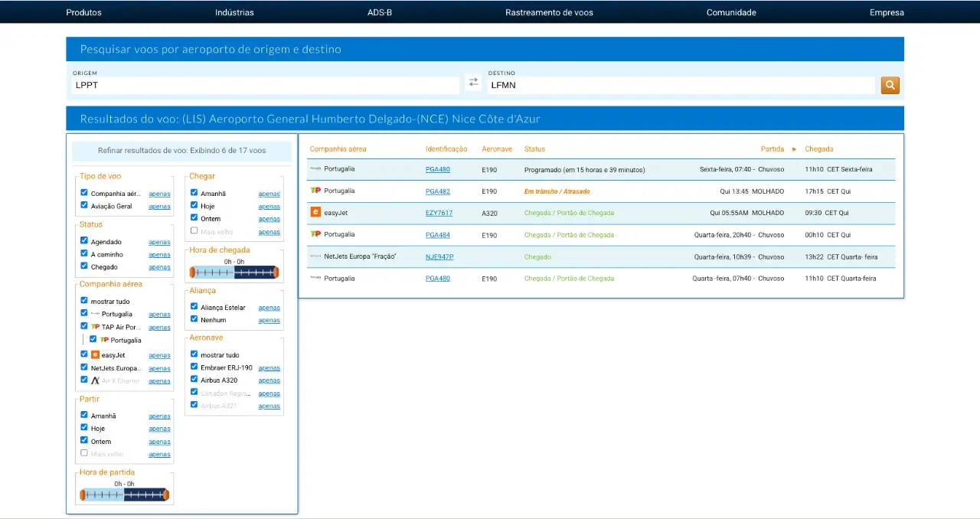
Task: Open the Comunidade menu
Action: click(x=731, y=12)
